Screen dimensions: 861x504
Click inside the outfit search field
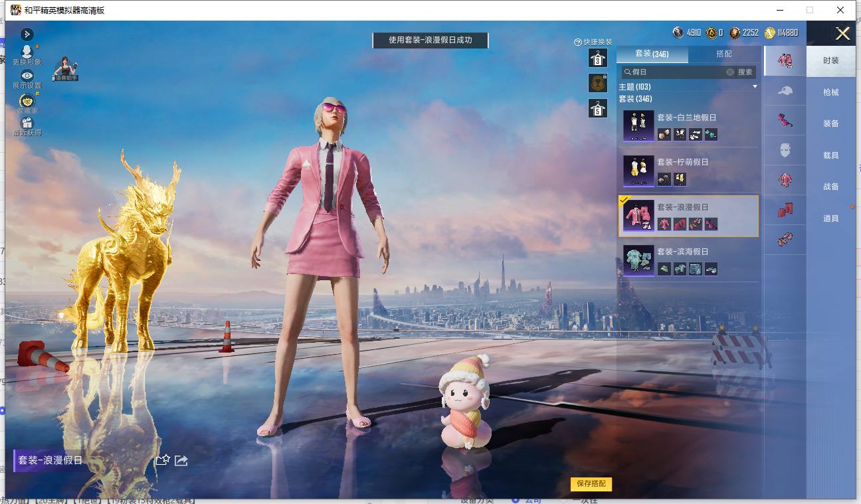(678, 72)
